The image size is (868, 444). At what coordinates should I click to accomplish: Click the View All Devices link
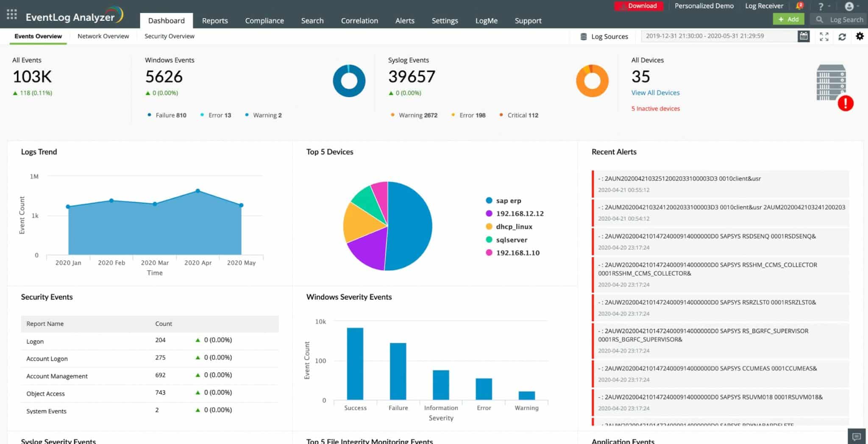click(655, 92)
